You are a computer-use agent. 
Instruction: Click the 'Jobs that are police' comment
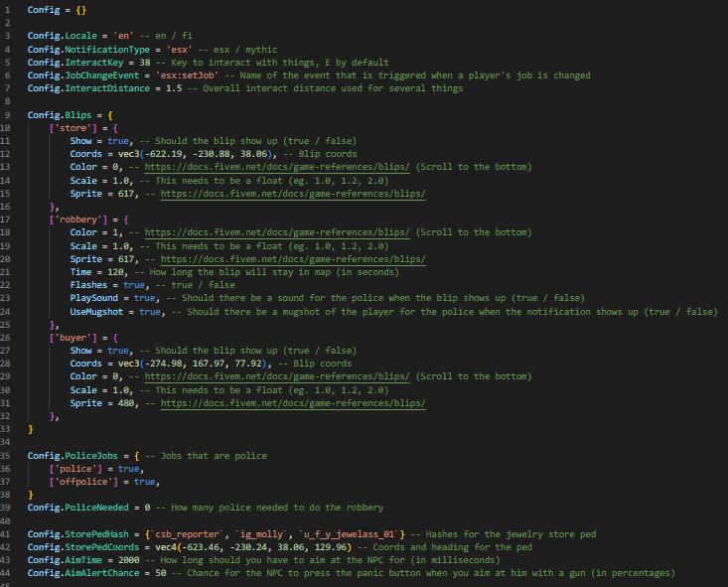207,456
